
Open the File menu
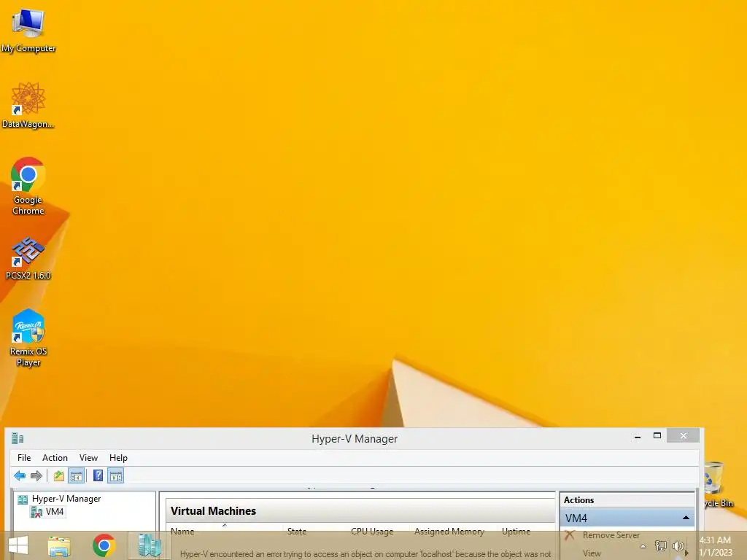24,458
